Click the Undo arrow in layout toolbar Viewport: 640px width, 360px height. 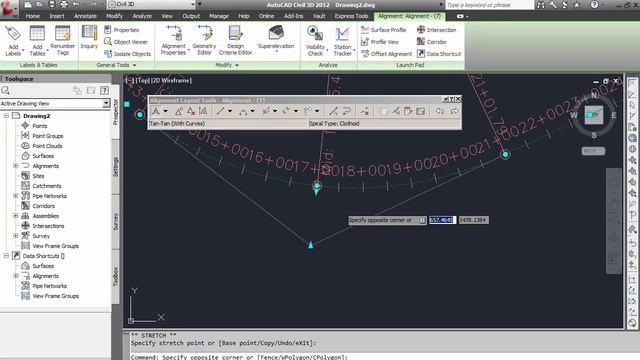pyautogui.click(x=440, y=111)
